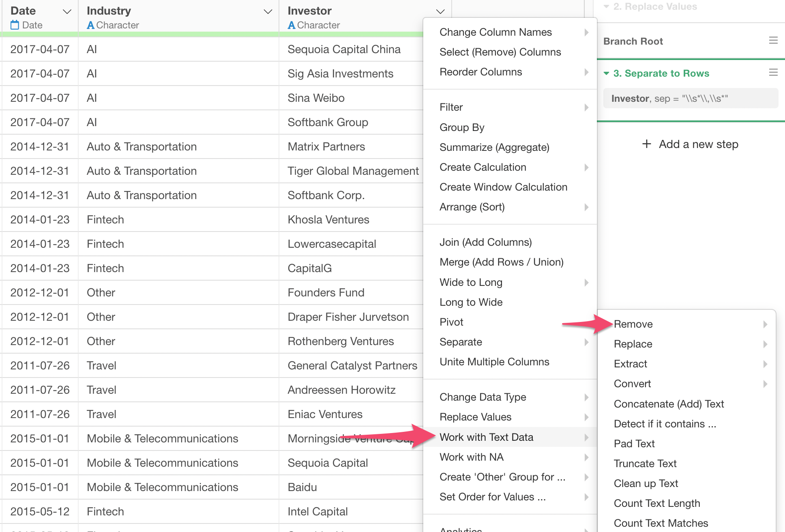
Task: Click Add a new step
Action: [698, 144]
